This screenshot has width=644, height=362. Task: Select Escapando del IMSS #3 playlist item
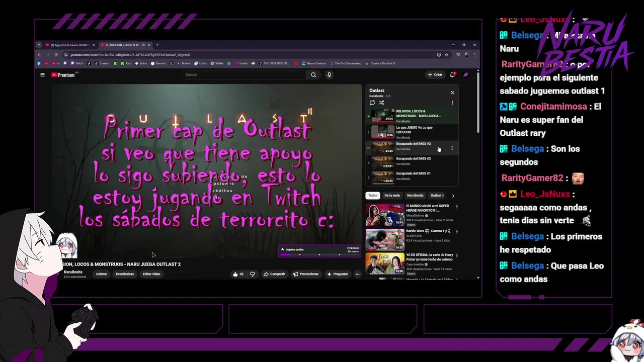(412, 147)
